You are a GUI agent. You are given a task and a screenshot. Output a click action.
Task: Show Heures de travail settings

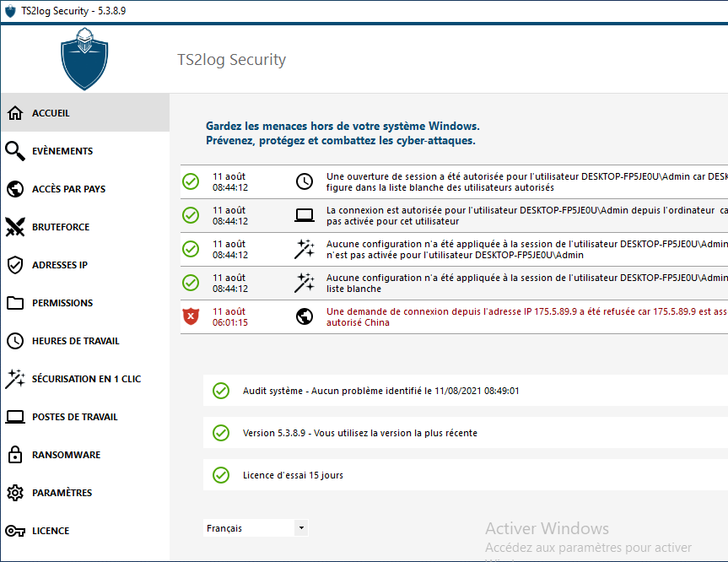(x=85, y=341)
